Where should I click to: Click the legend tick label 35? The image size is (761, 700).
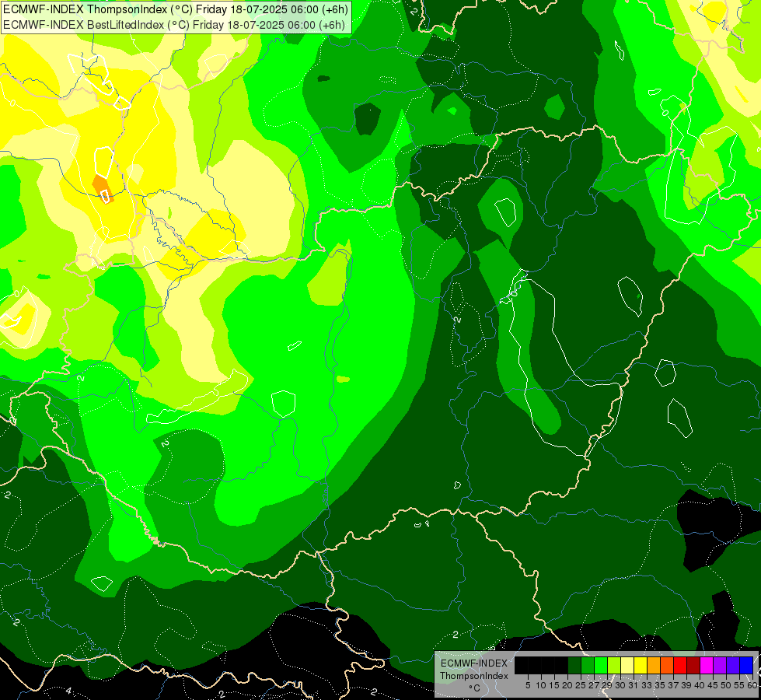point(661,685)
